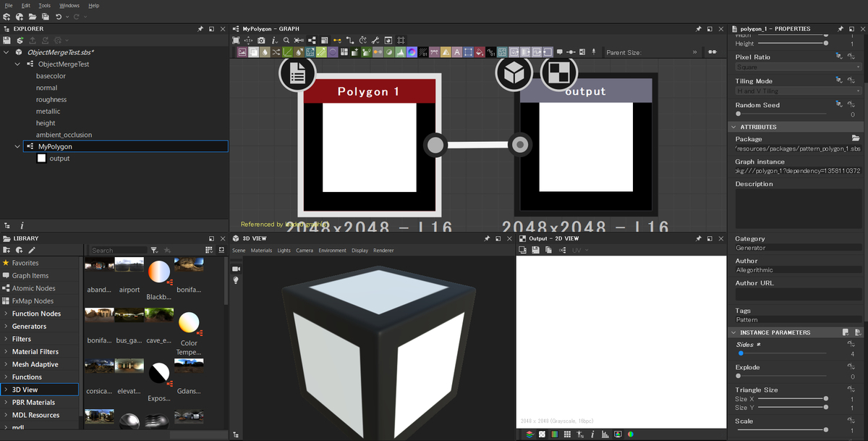The height and width of the screenshot is (441, 868).
Task: Add a Text node from the node toolbar
Action: tap(457, 52)
